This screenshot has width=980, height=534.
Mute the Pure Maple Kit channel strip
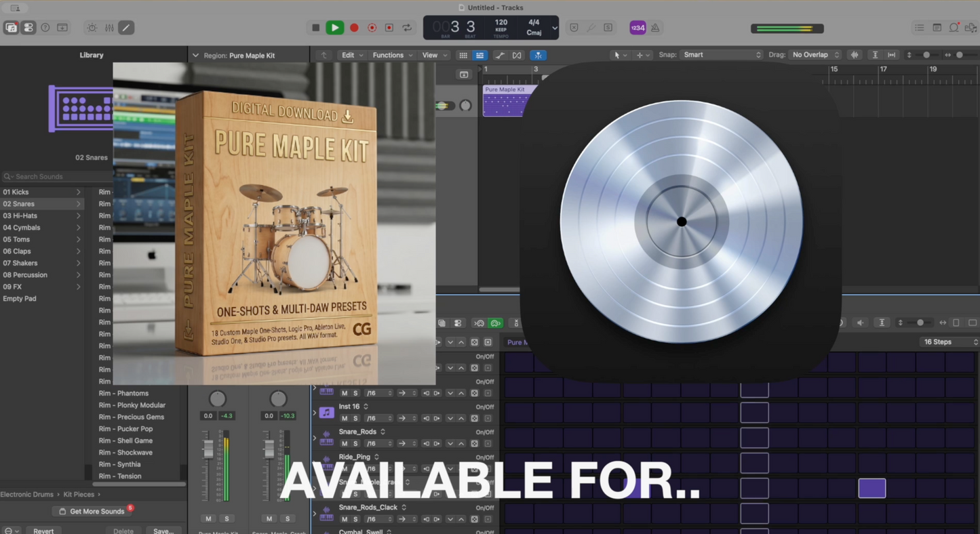208,519
